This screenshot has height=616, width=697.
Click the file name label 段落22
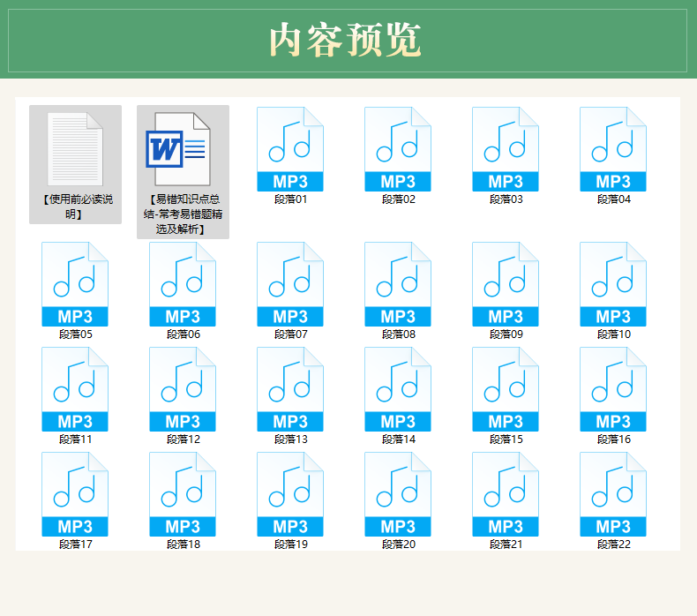coord(613,544)
